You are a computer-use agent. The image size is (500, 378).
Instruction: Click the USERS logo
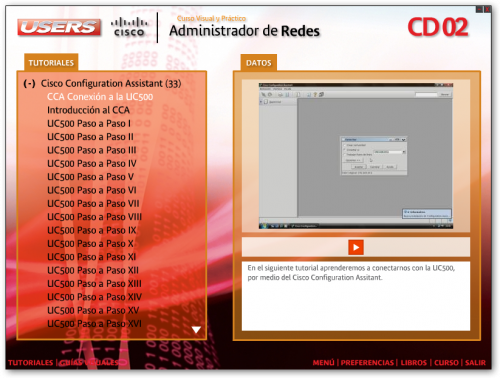tap(59, 27)
